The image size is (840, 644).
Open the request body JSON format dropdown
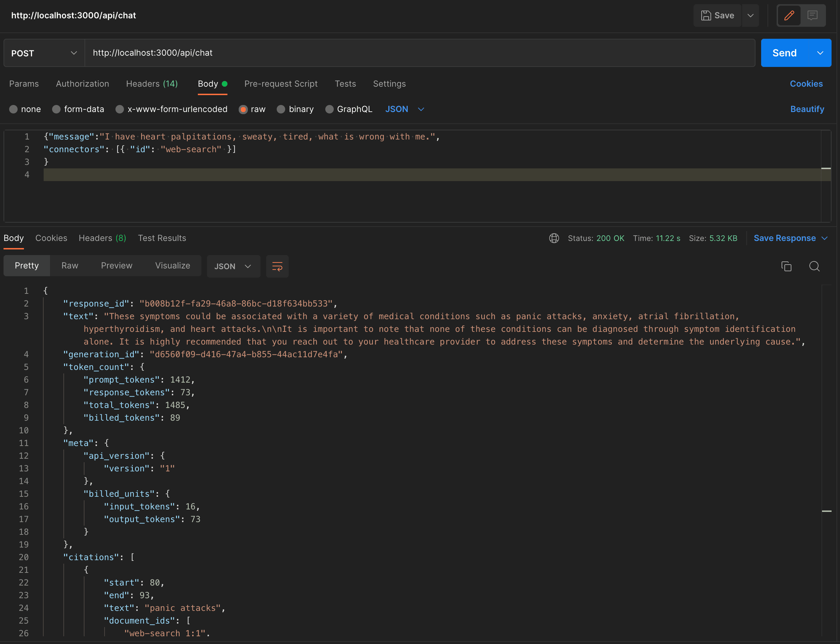pos(405,109)
